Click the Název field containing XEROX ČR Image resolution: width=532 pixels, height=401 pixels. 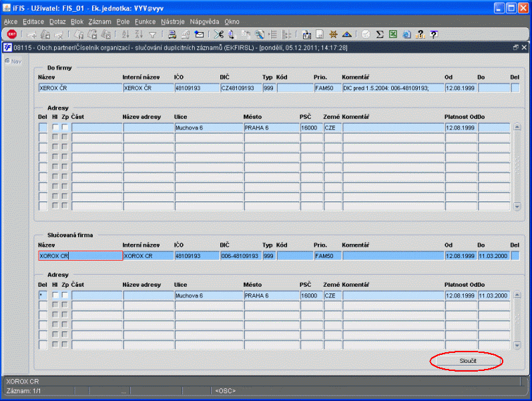pos(80,88)
